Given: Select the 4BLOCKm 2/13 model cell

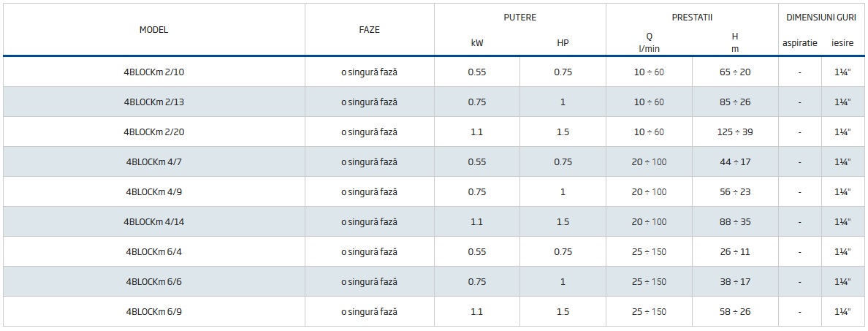Looking at the screenshot, I should pos(154,102).
